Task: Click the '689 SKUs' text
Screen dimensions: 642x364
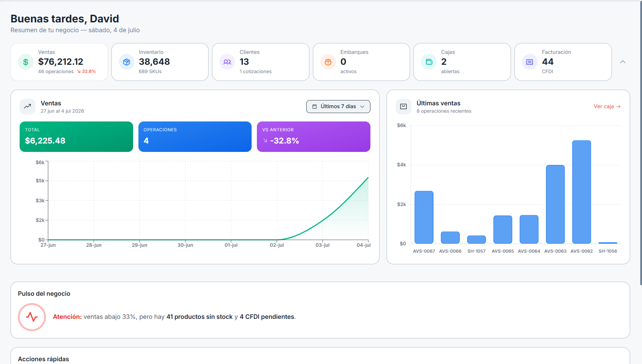Action: pos(150,71)
